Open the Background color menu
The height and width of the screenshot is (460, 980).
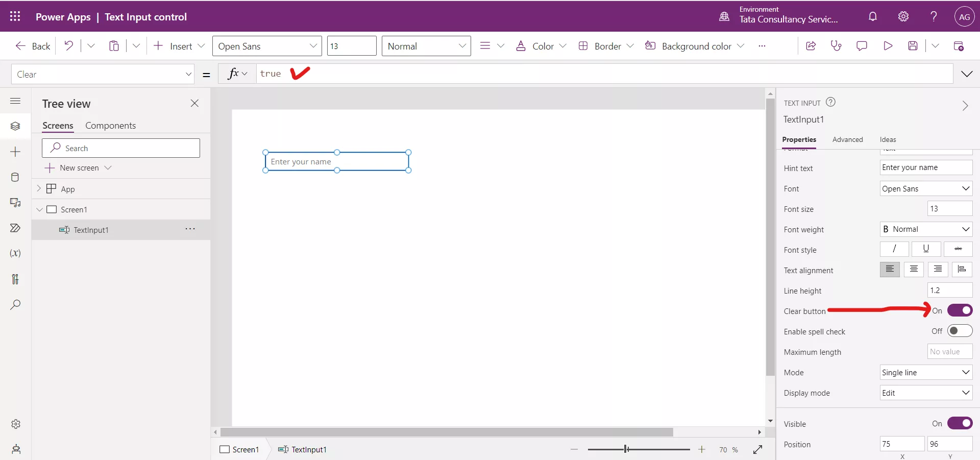(x=695, y=46)
